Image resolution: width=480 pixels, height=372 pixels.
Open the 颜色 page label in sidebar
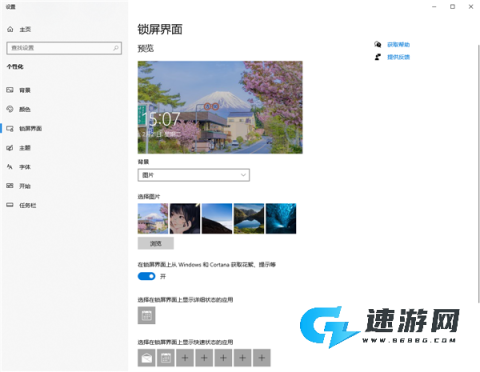point(25,109)
